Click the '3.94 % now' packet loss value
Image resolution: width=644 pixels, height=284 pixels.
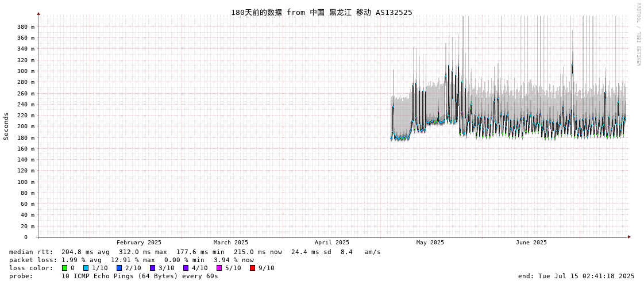click(x=234, y=260)
